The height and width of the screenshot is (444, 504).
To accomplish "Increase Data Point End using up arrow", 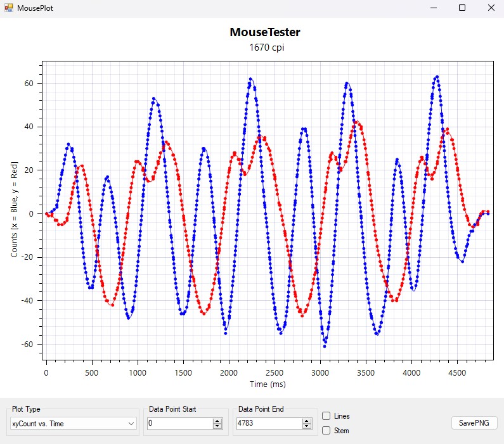I will click(x=307, y=421).
